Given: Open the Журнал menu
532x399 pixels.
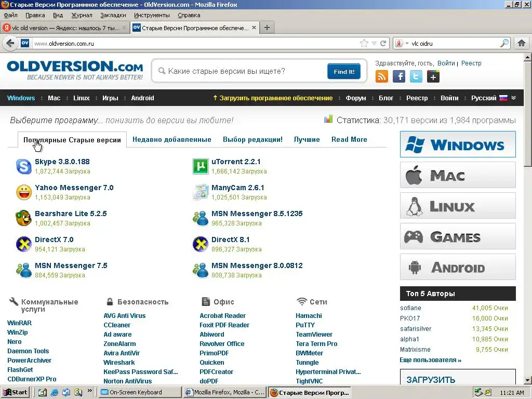Looking at the screenshot, I should click(82, 15).
